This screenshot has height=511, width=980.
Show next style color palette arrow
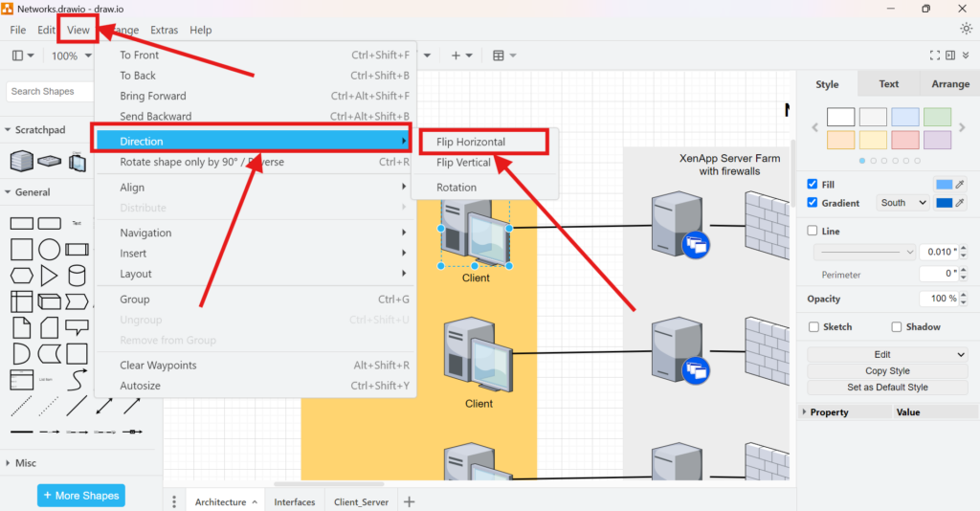click(x=962, y=127)
